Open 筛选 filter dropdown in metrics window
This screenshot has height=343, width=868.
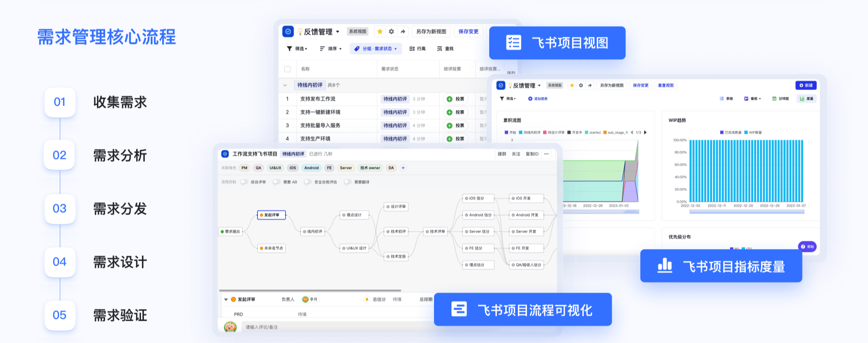point(508,98)
